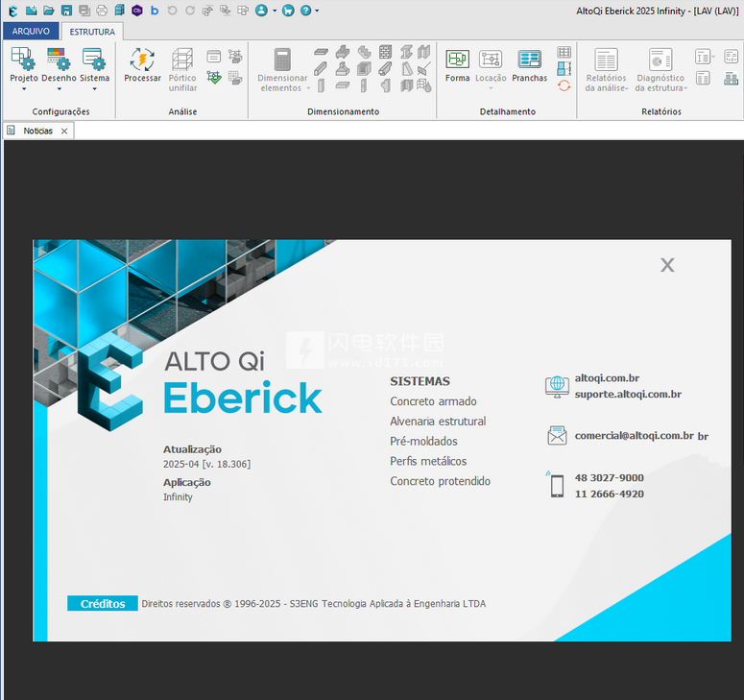
Task: Expand the Desenho settings dropdown
Action: [x=59, y=89]
